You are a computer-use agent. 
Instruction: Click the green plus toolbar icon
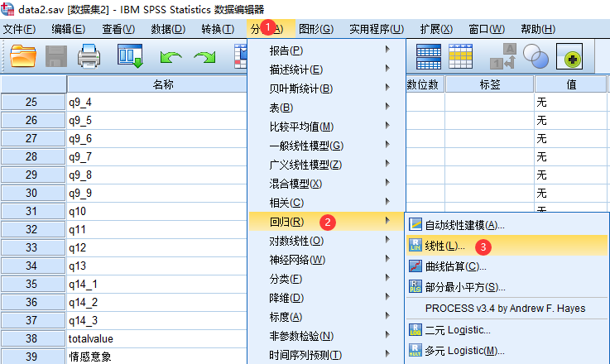coord(569,57)
